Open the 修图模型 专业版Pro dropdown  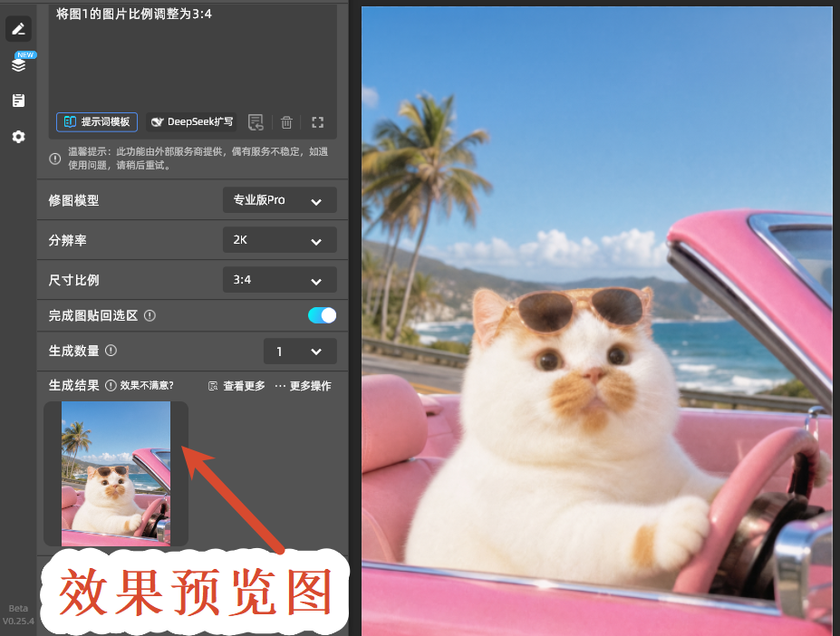click(280, 200)
